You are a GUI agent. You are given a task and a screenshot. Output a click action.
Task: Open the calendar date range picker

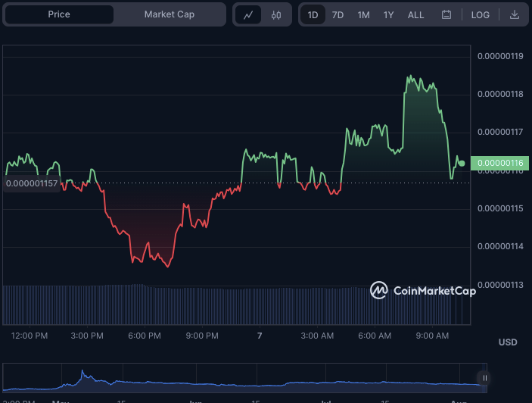point(446,14)
